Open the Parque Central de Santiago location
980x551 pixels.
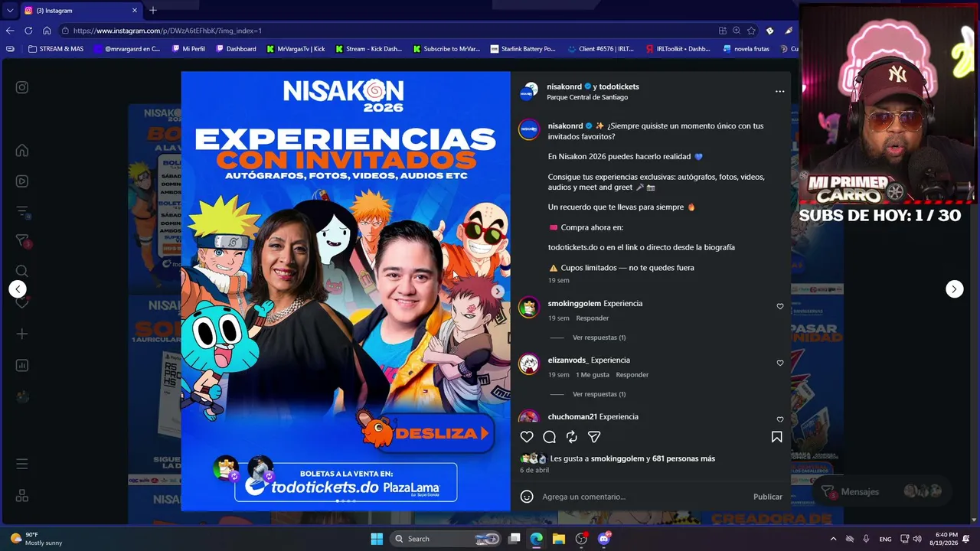click(587, 97)
